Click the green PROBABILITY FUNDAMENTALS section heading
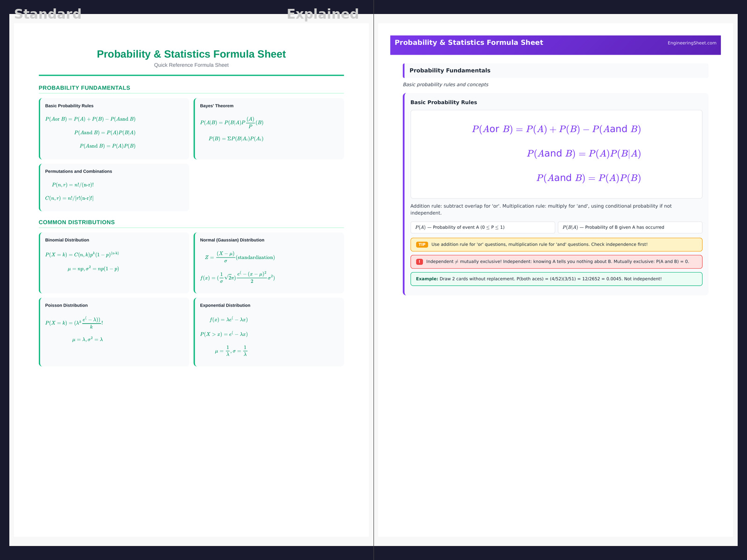This screenshot has width=747, height=560. tap(85, 88)
